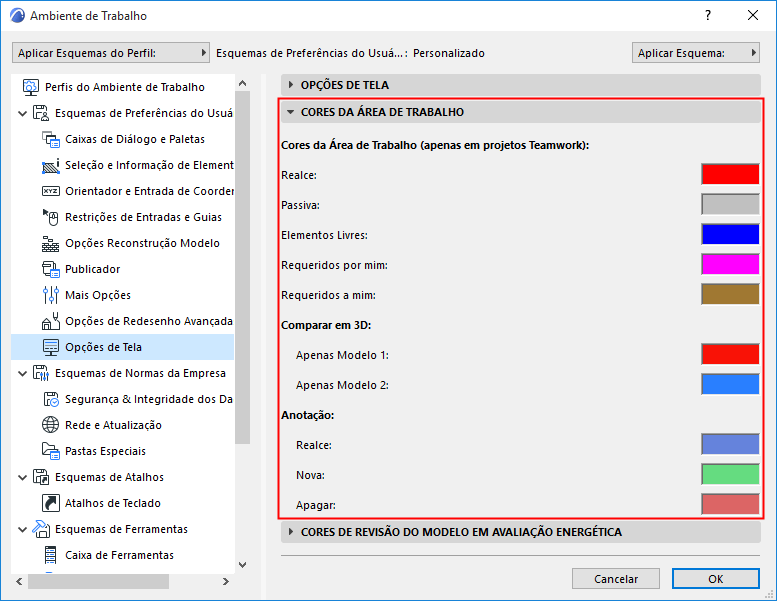Click the Opções de Tela monitor icon
Image resolution: width=777 pixels, height=601 pixels.
51,347
